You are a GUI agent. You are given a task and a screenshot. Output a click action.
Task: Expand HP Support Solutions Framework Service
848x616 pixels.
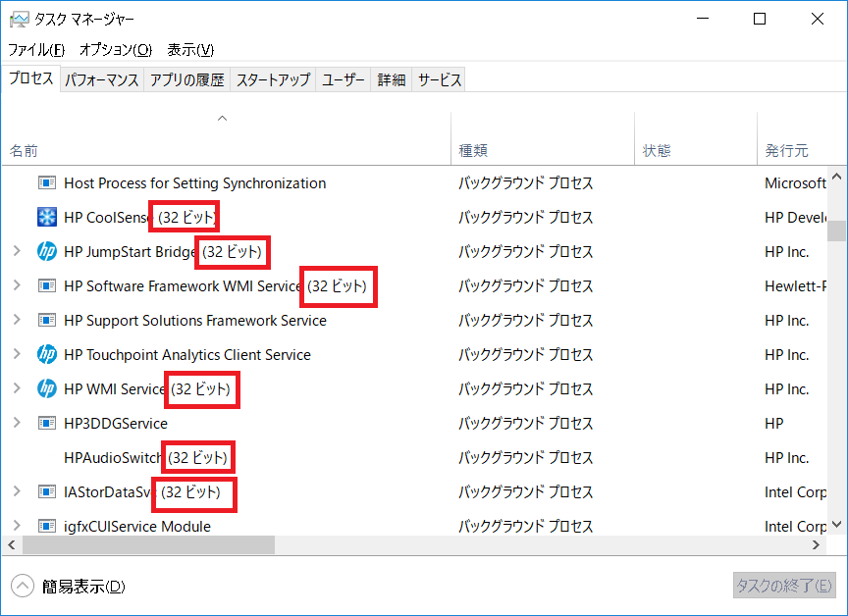click(17, 320)
